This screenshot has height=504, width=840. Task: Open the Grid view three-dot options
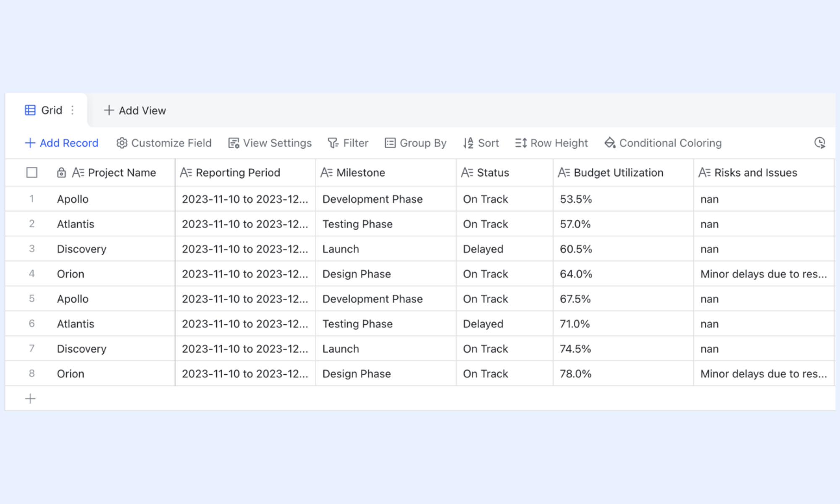[x=73, y=110]
